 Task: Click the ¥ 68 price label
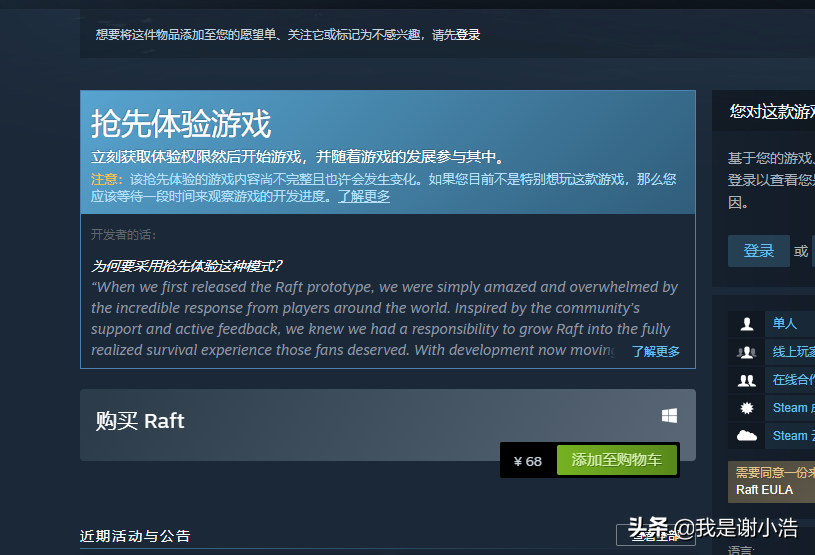pos(528,461)
